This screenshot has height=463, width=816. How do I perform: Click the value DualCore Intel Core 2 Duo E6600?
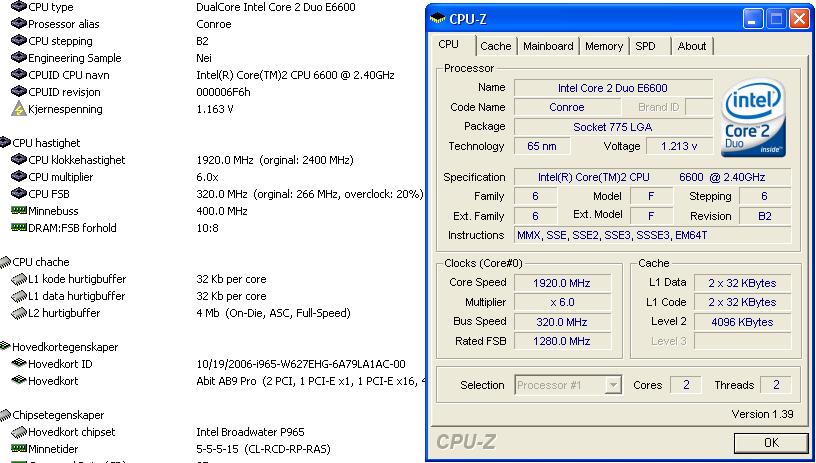pos(276,7)
